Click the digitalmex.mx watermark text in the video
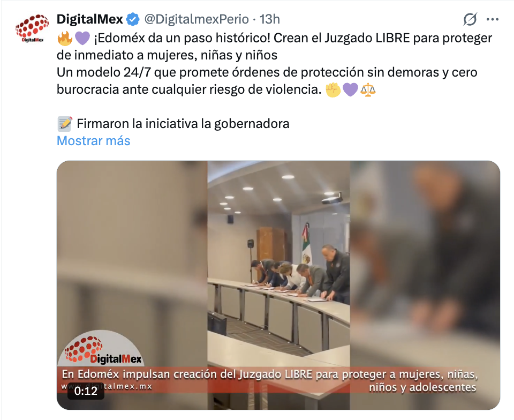Viewport: 514px width, 420px height. (107, 386)
